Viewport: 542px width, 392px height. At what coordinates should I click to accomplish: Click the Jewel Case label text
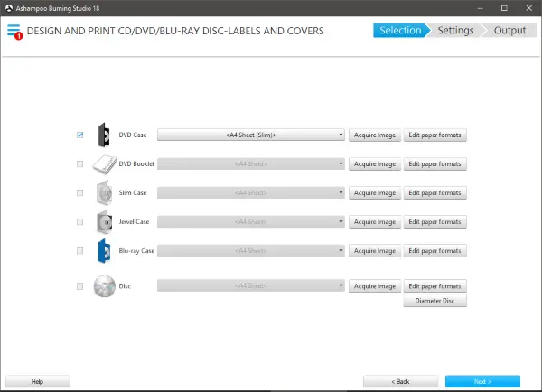pyautogui.click(x=134, y=222)
